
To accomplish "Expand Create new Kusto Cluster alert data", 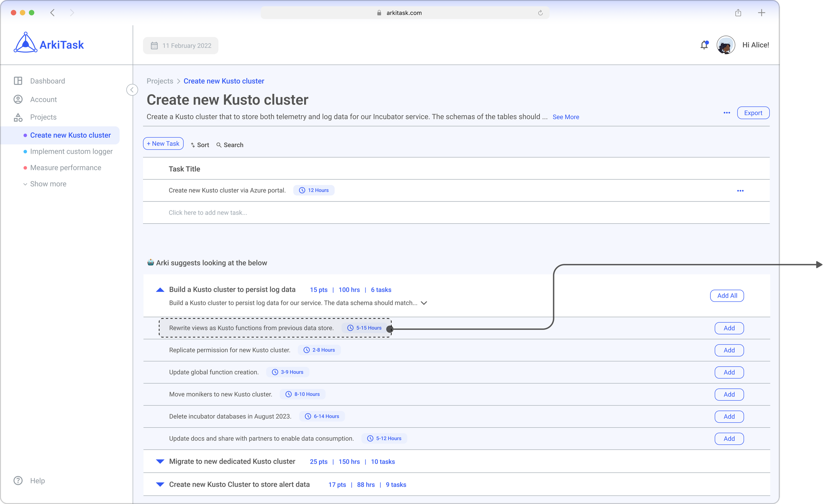I will 160,484.
